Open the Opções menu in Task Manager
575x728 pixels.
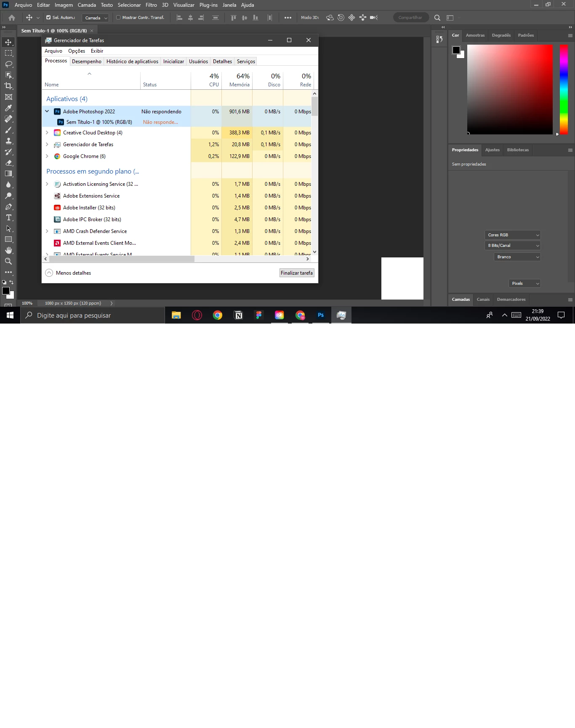77,51
